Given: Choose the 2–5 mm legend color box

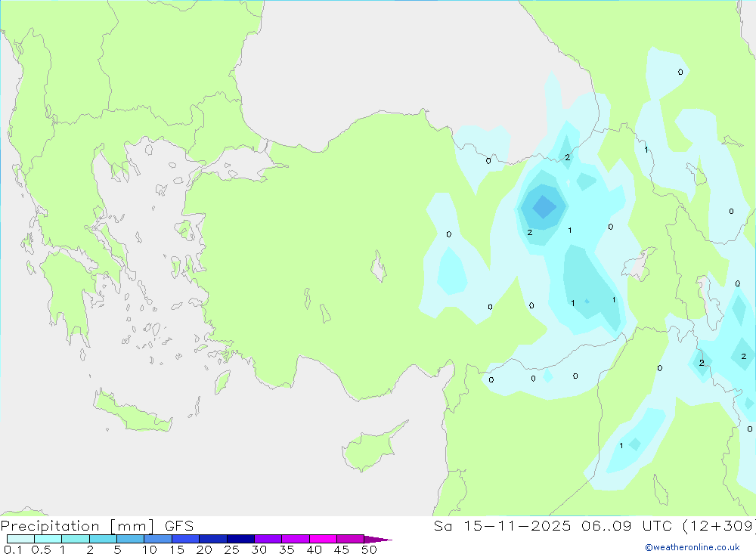Looking at the screenshot, I should [103, 539].
